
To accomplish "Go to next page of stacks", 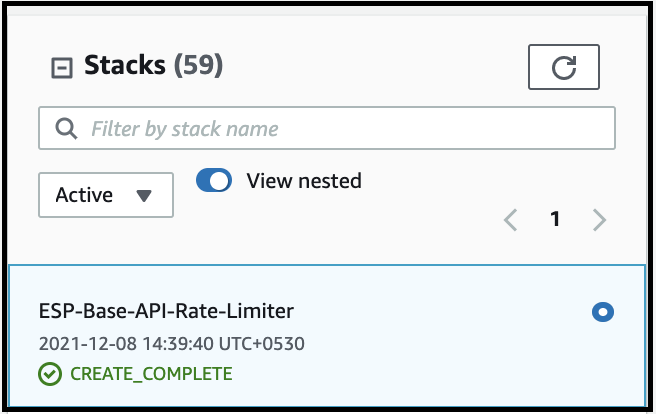I will [600, 220].
